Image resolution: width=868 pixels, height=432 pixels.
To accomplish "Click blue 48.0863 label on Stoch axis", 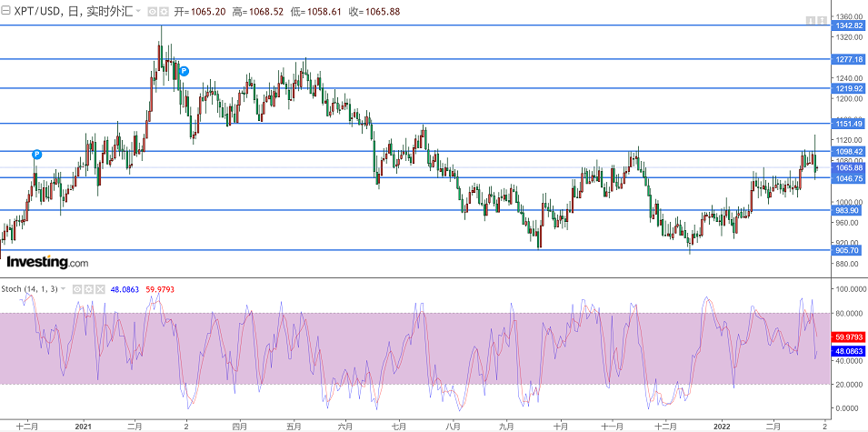I will [848, 350].
